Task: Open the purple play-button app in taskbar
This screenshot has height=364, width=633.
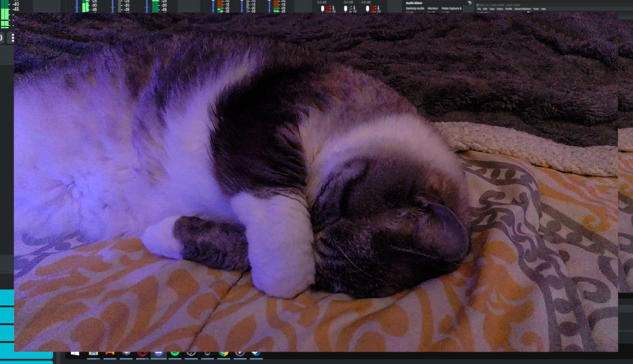Action: 240,354
